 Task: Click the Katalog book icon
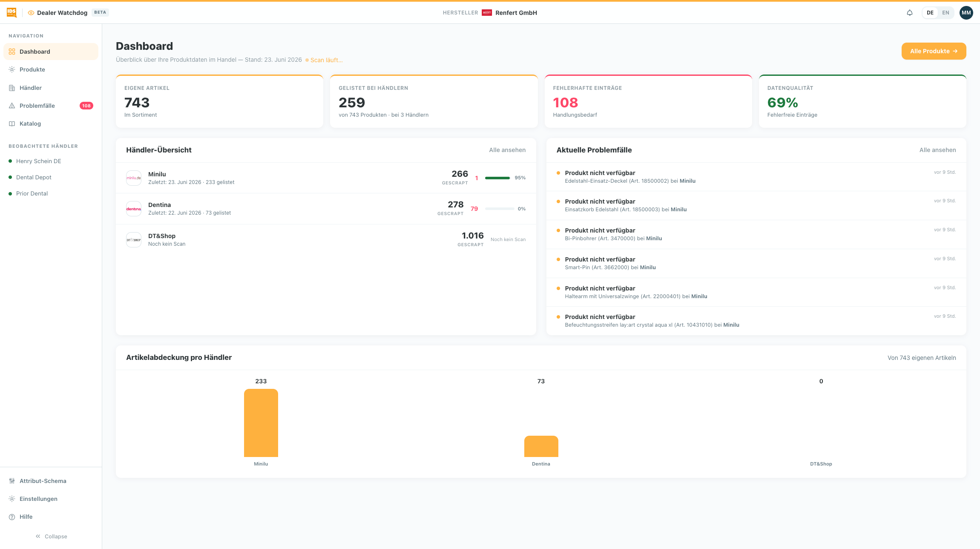pyautogui.click(x=12, y=124)
